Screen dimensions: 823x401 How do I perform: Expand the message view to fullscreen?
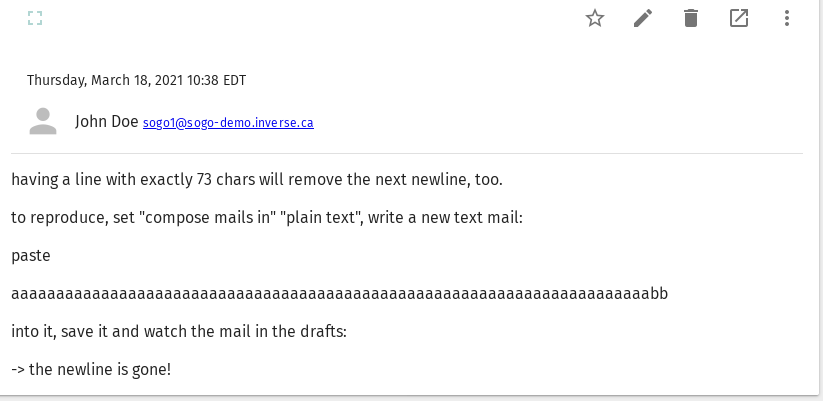point(35,18)
